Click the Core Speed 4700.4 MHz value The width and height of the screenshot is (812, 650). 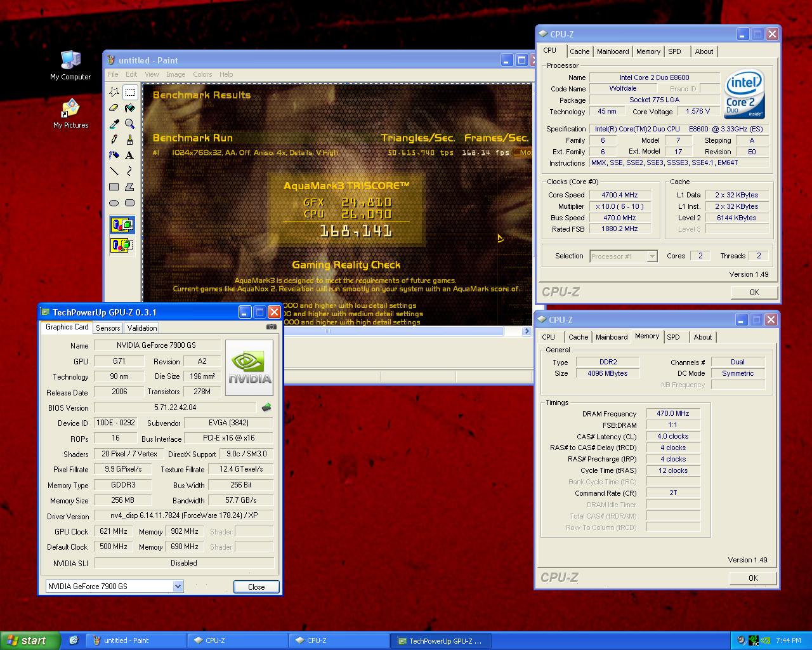point(620,195)
